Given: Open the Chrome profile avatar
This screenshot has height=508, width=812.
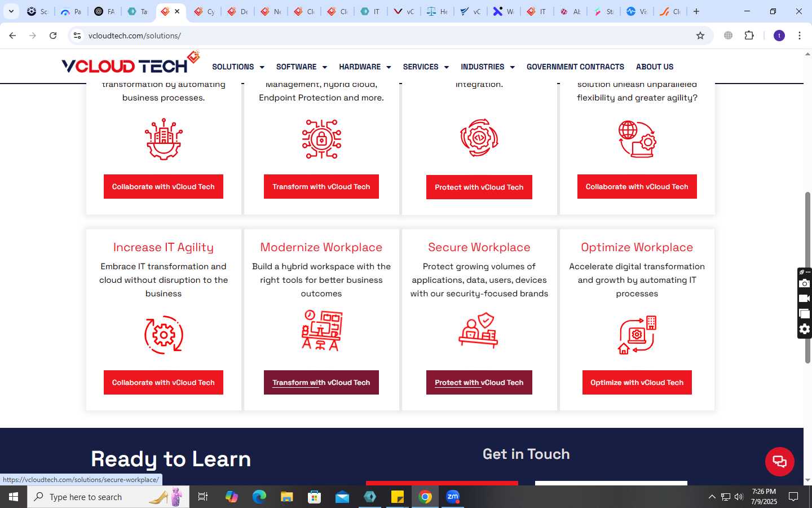Looking at the screenshot, I should (779, 36).
